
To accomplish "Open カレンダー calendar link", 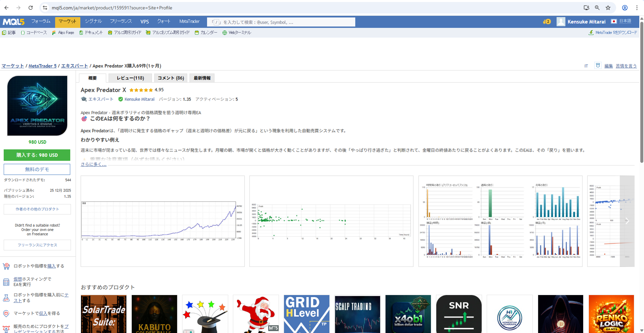I will [x=206, y=33].
